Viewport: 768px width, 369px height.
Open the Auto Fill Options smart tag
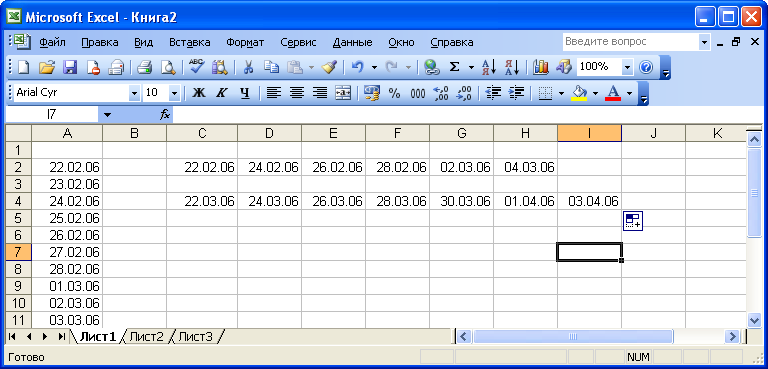pyautogui.click(x=633, y=221)
